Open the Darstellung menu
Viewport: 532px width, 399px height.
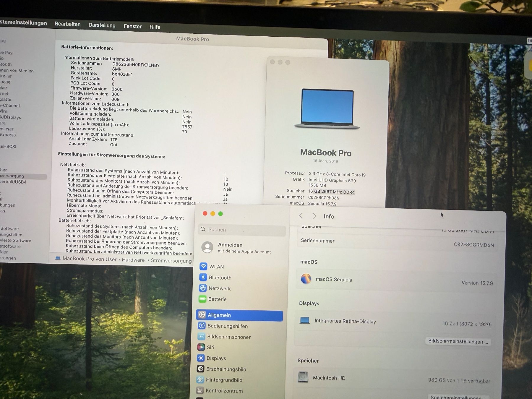click(x=102, y=25)
